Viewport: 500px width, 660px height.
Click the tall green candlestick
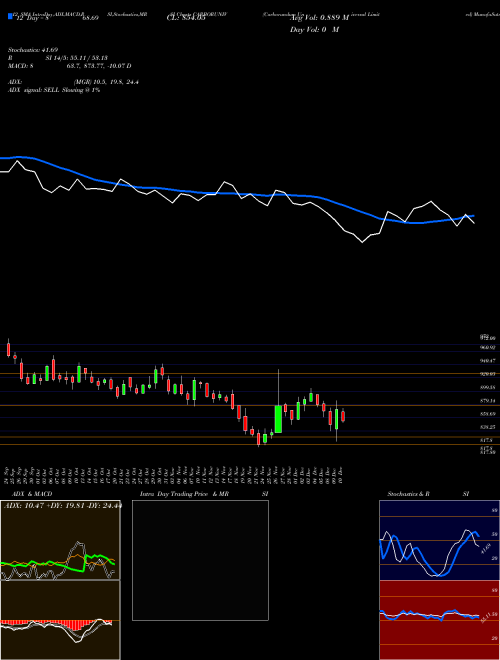pos(278,419)
